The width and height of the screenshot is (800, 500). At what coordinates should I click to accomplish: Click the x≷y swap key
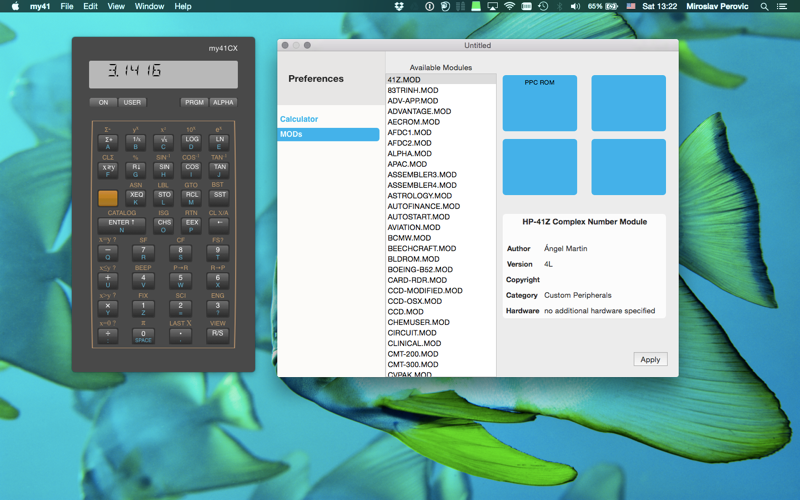tap(108, 170)
